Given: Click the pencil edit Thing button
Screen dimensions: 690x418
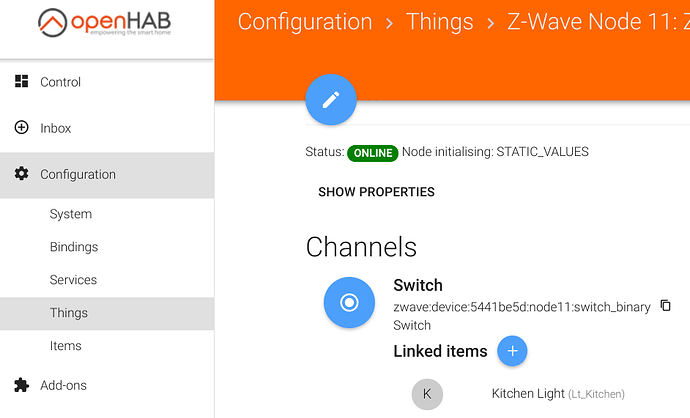Looking at the screenshot, I should click(331, 100).
